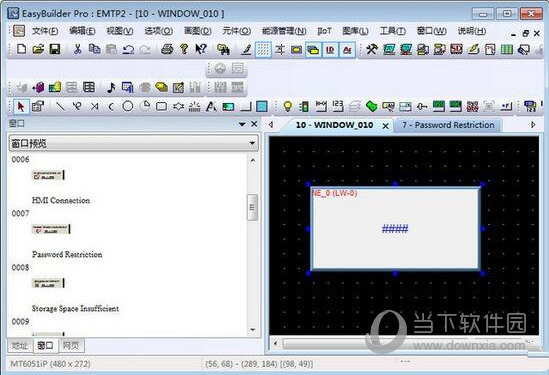Switch to the 网页 bottom tab

(71, 346)
